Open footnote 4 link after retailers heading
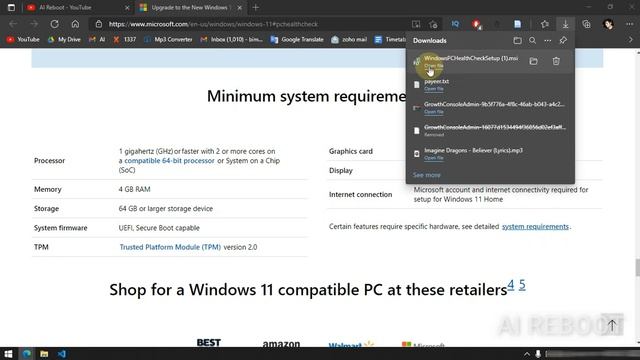The height and width of the screenshot is (360, 640). pos(511,284)
